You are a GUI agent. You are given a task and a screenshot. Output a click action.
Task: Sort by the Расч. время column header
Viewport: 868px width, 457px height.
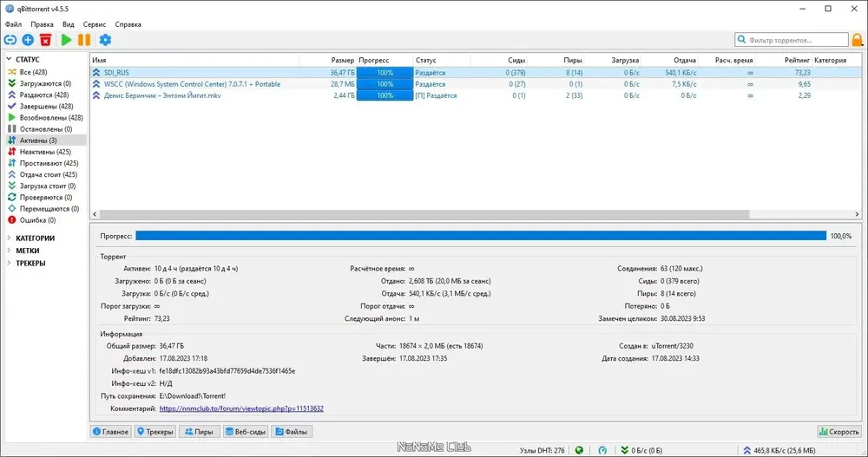tap(727, 60)
